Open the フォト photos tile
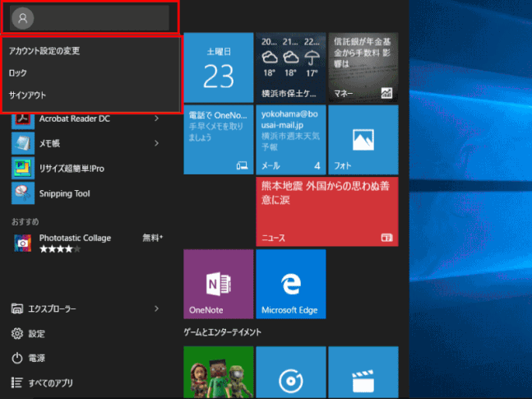Screen dimensions: 532x399 click(x=363, y=140)
